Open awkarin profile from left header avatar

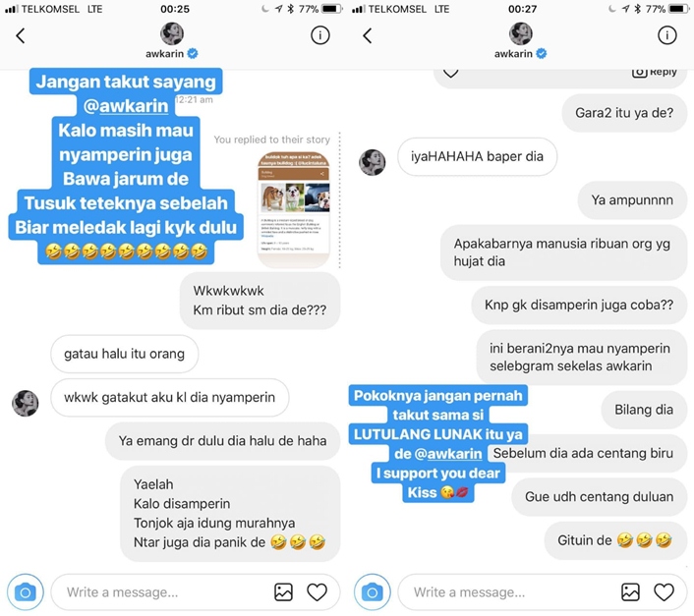pos(172,33)
